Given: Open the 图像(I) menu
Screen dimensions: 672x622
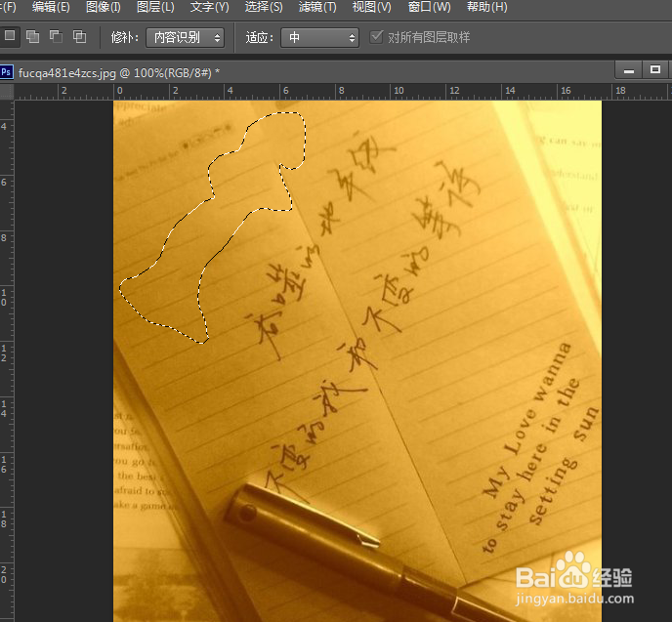Looking at the screenshot, I should pyautogui.click(x=104, y=7).
